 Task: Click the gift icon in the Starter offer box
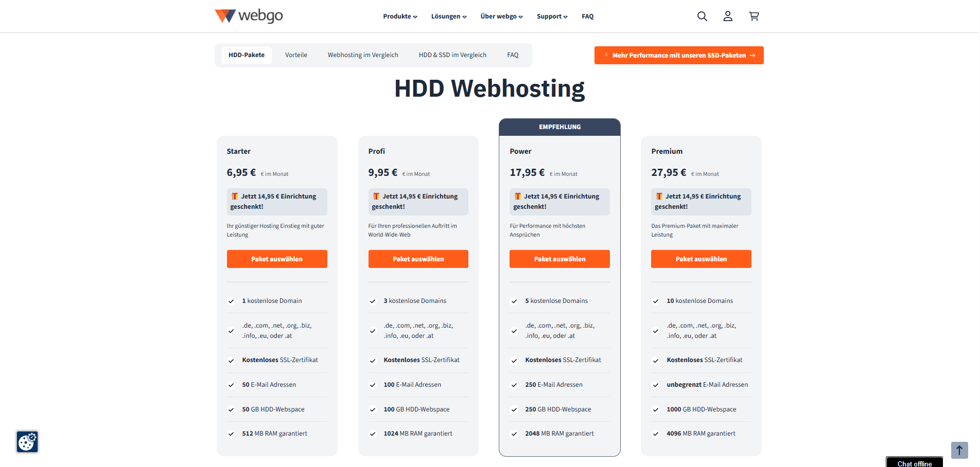pos(235,195)
